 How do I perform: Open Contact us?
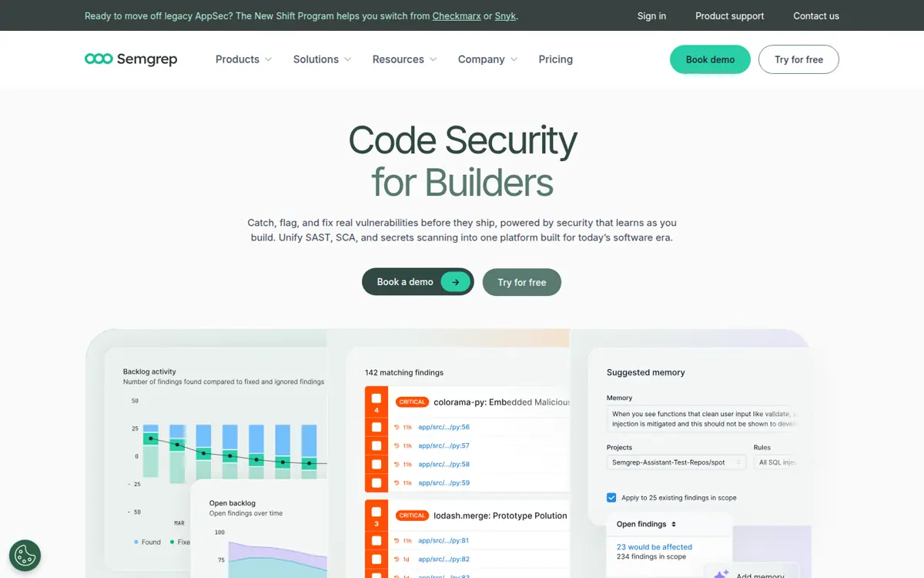[816, 15]
